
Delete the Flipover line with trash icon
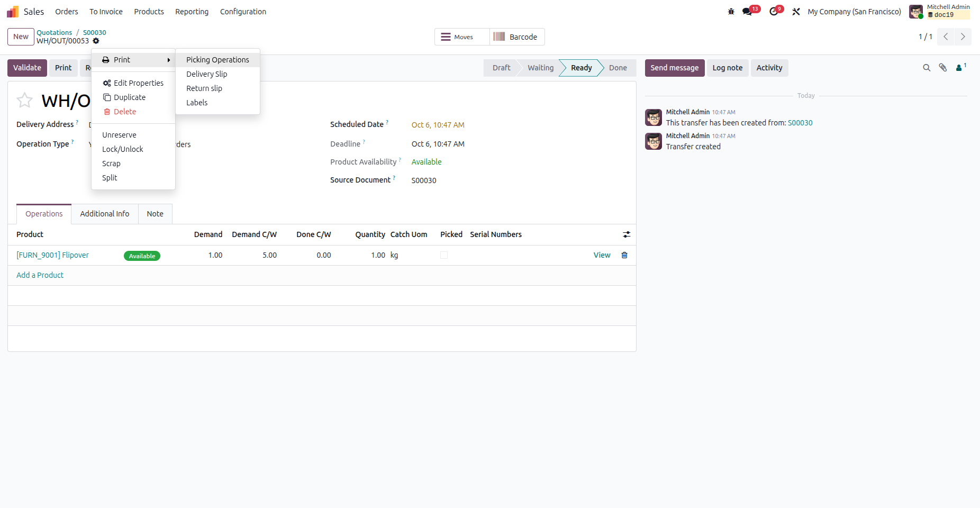click(624, 255)
